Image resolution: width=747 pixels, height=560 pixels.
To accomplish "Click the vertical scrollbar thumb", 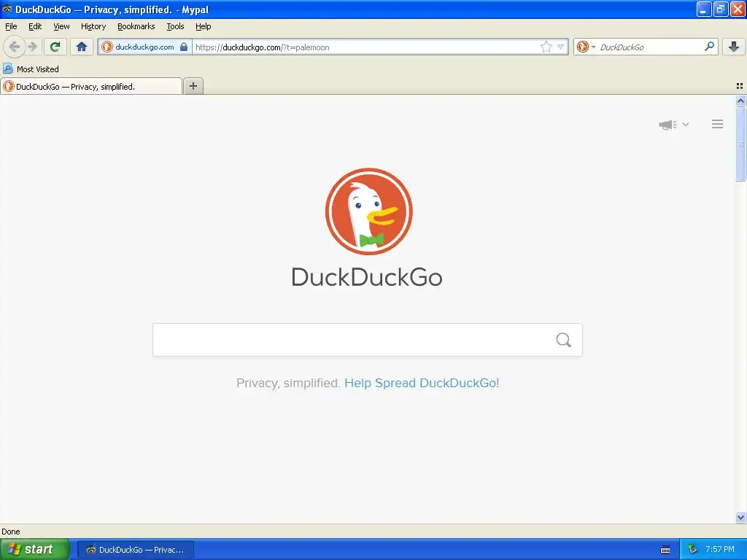I will tap(740, 144).
